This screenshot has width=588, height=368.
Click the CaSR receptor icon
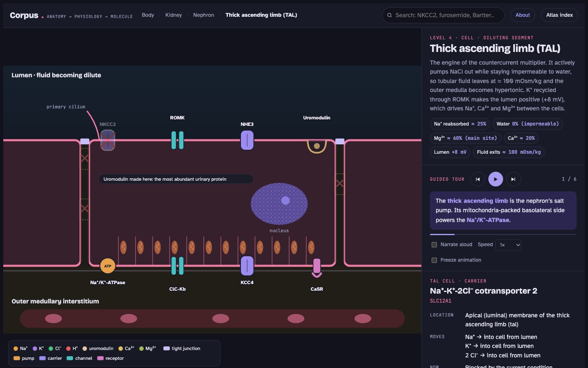pos(317,268)
